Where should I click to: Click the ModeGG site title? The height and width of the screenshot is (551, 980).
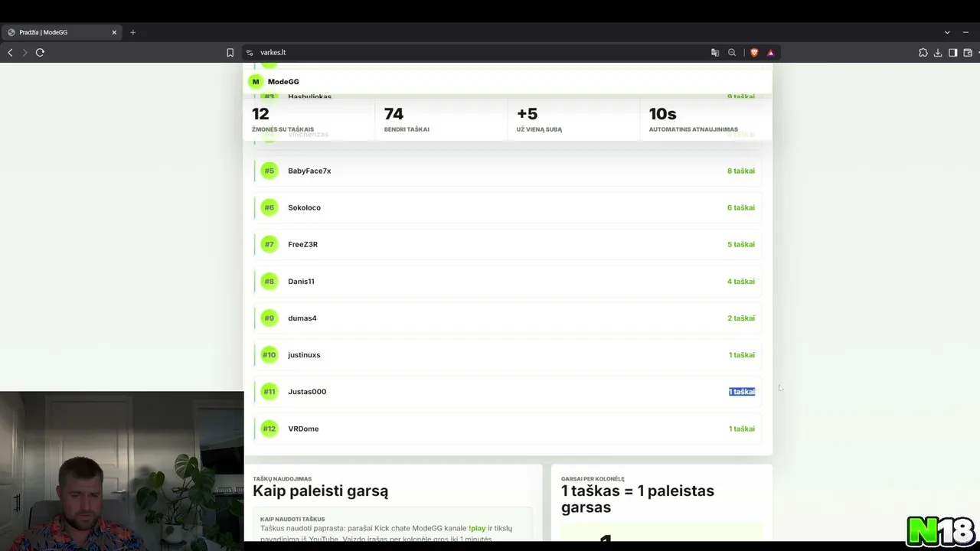coord(283,82)
